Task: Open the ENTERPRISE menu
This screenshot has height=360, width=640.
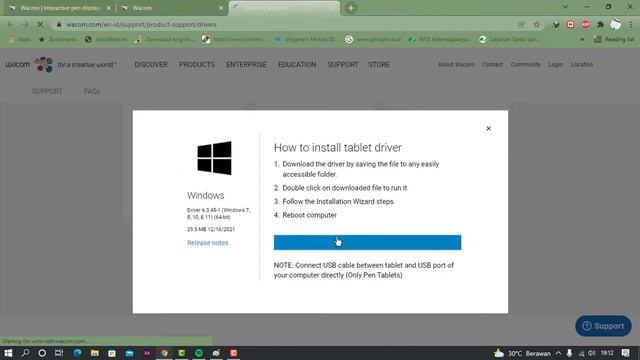Action: pos(246,64)
